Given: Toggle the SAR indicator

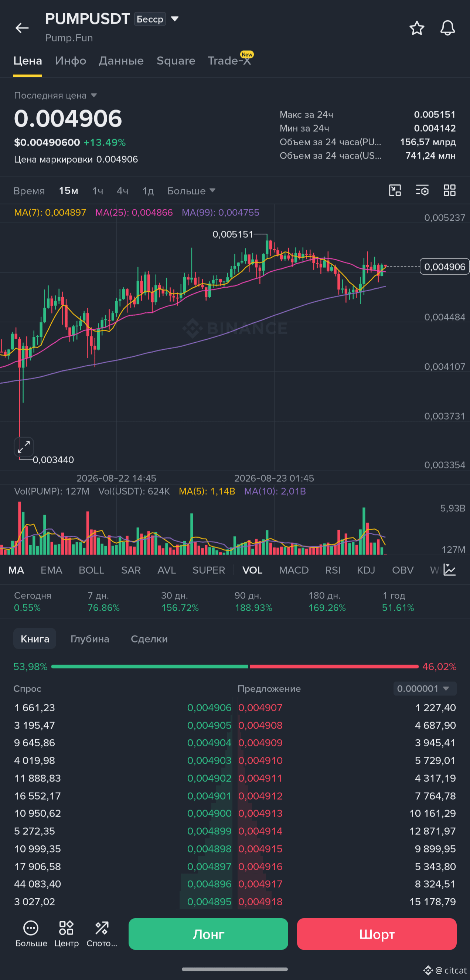Looking at the screenshot, I should coord(131,570).
